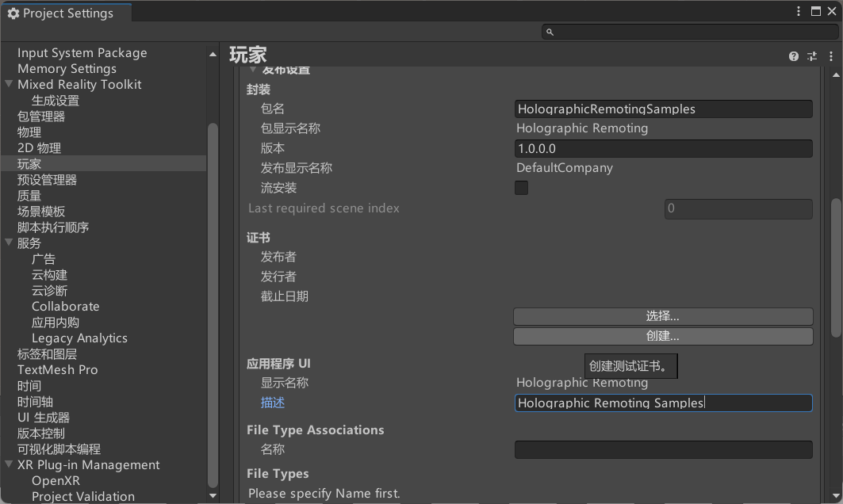Toggle the 流安装 checkbox
The height and width of the screenshot is (504, 843).
(x=521, y=188)
